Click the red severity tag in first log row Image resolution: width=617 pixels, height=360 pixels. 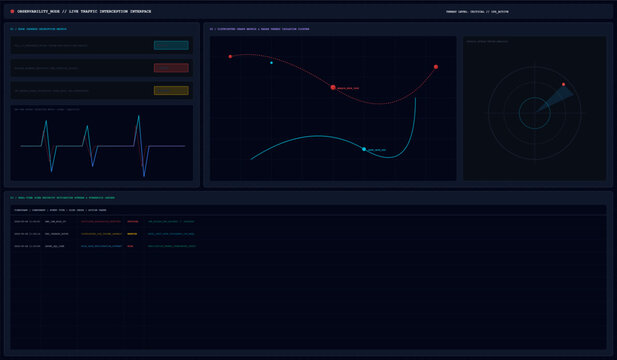[133, 222]
